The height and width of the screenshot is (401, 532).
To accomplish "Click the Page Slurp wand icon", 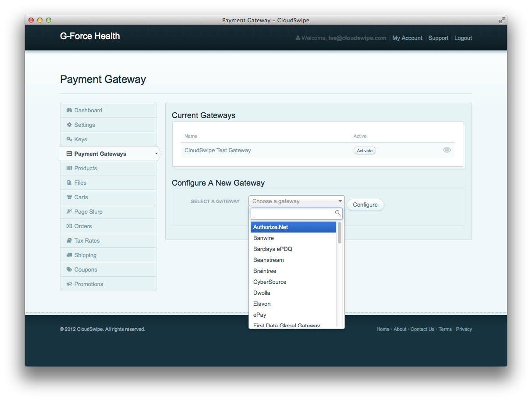I will tap(69, 211).
